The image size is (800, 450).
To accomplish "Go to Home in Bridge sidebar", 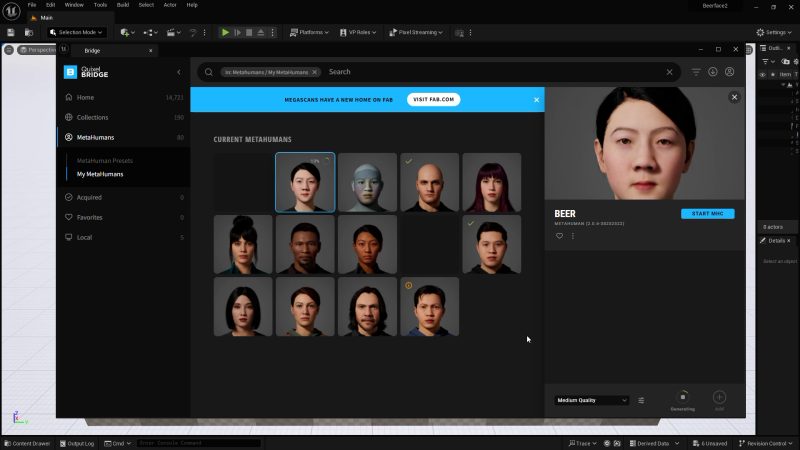I will tap(85, 97).
